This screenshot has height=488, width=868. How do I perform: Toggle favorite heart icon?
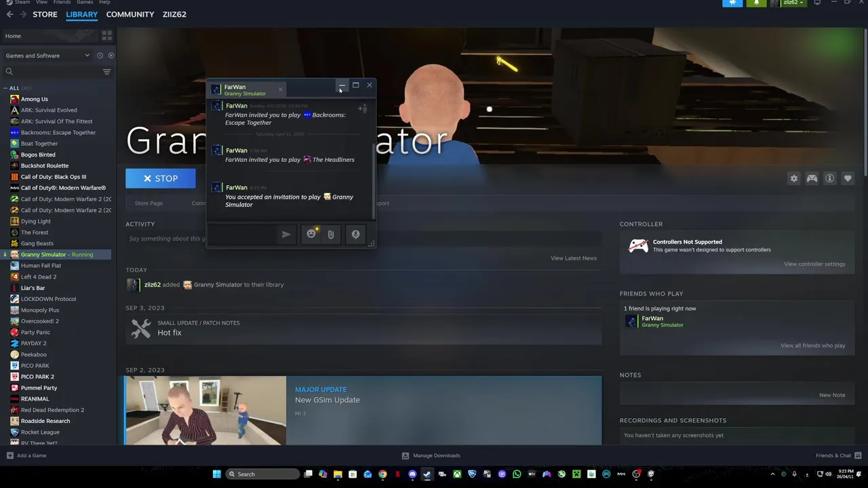[x=848, y=178]
